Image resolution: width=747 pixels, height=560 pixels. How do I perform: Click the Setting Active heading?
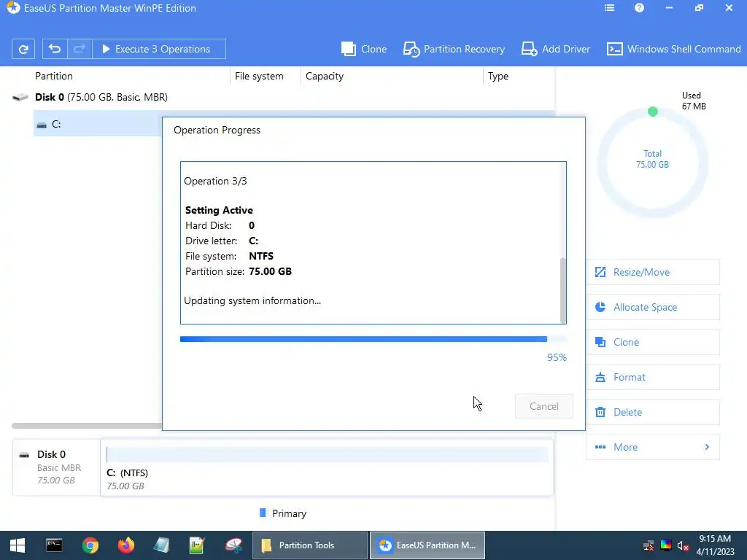219,210
